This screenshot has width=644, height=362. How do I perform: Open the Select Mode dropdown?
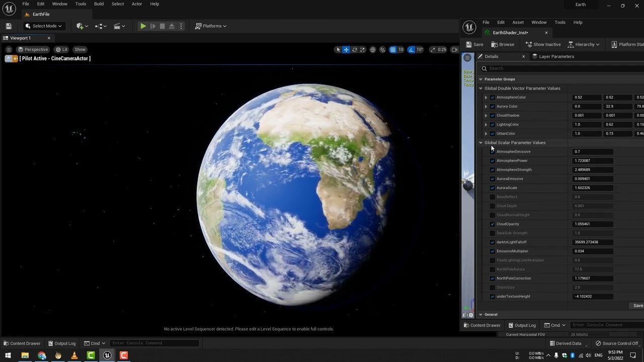pos(44,26)
